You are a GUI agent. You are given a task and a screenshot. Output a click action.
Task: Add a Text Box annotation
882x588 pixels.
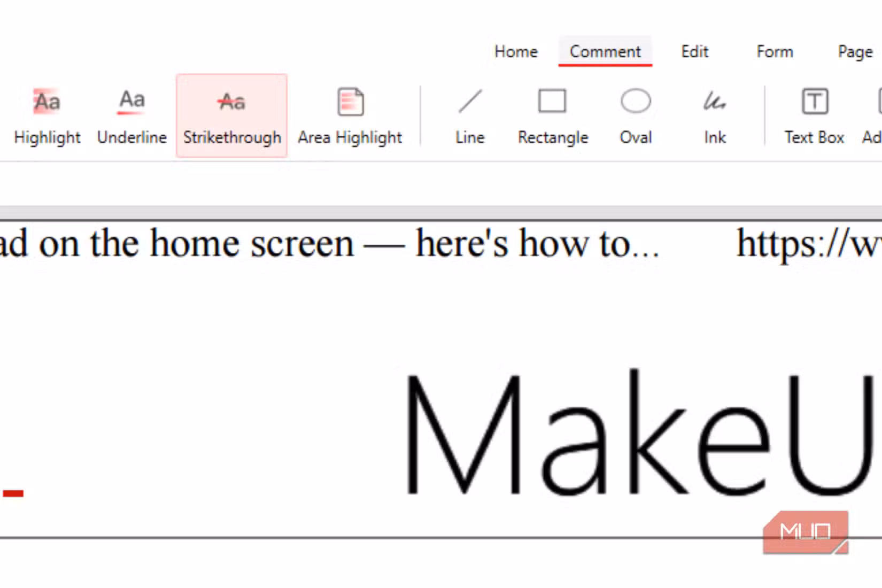pyautogui.click(x=814, y=116)
